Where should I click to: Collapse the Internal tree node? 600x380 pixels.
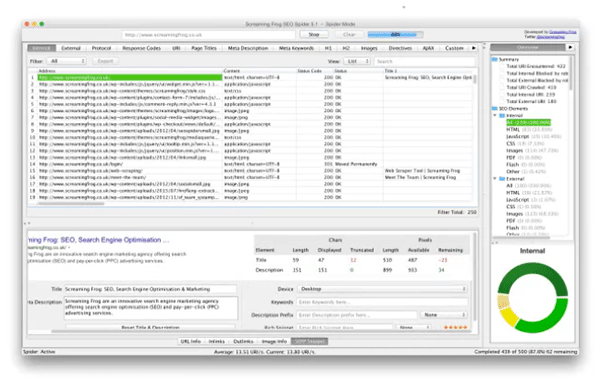tap(495, 115)
